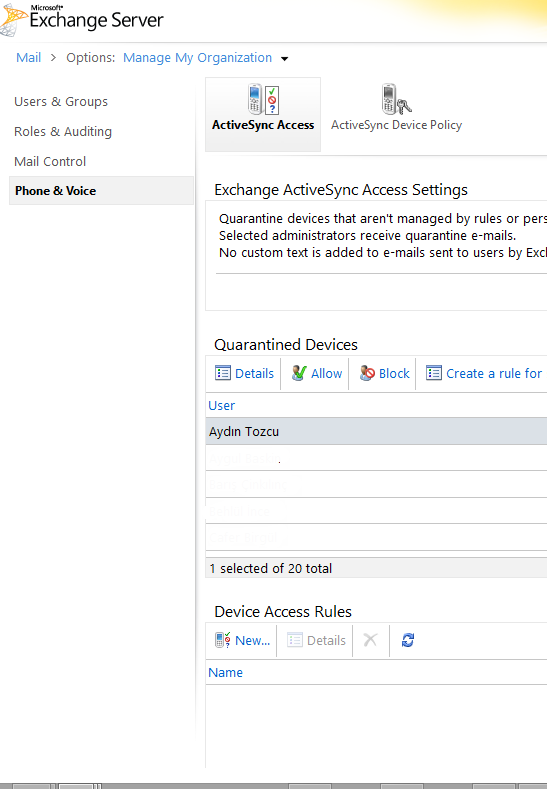Expand the Manage My Organization dropdown arrow
The height and width of the screenshot is (789, 547).
coord(284,58)
